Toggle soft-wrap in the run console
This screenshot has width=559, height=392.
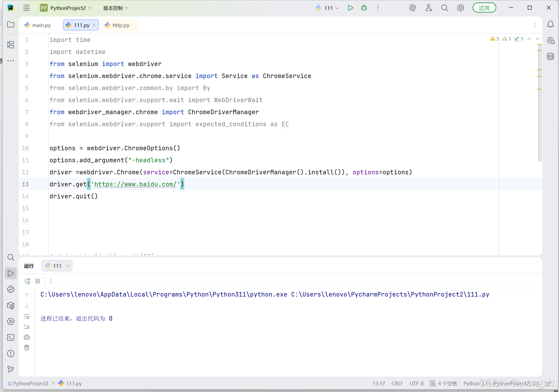tap(27, 317)
